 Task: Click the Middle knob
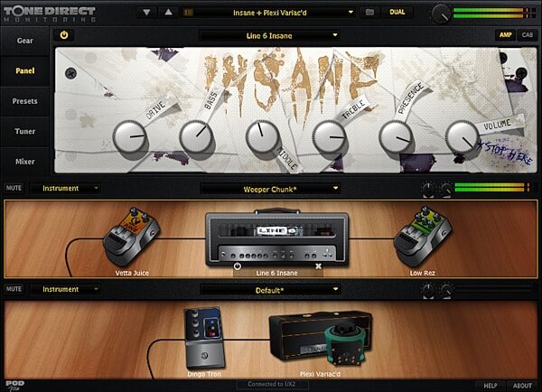(262, 137)
